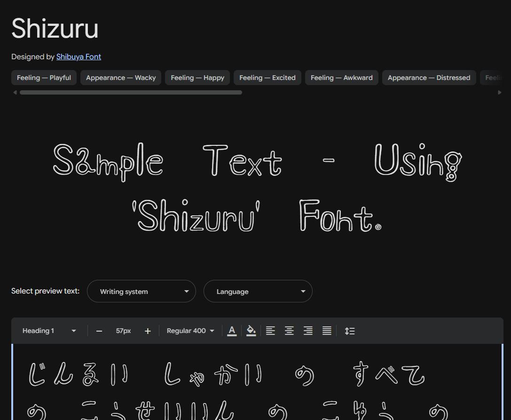
Task: Click the Sample Text specimen heading
Action: click(258, 188)
